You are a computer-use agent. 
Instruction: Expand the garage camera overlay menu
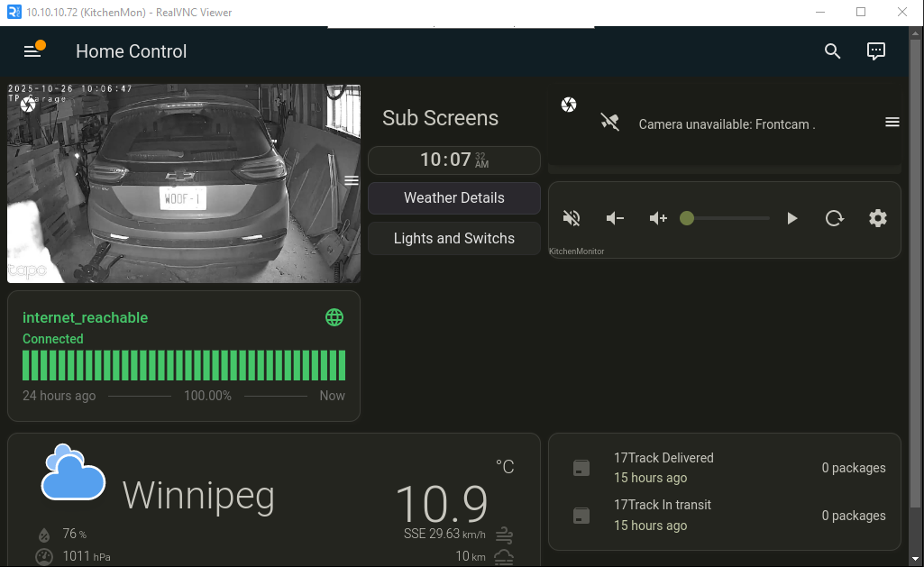(351, 180)
